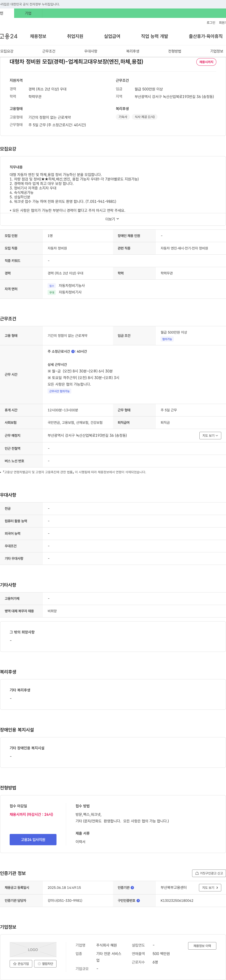Open the 직업 능력 개발 menu
Viewport: 226px width, 980px height.
point(154,36)
